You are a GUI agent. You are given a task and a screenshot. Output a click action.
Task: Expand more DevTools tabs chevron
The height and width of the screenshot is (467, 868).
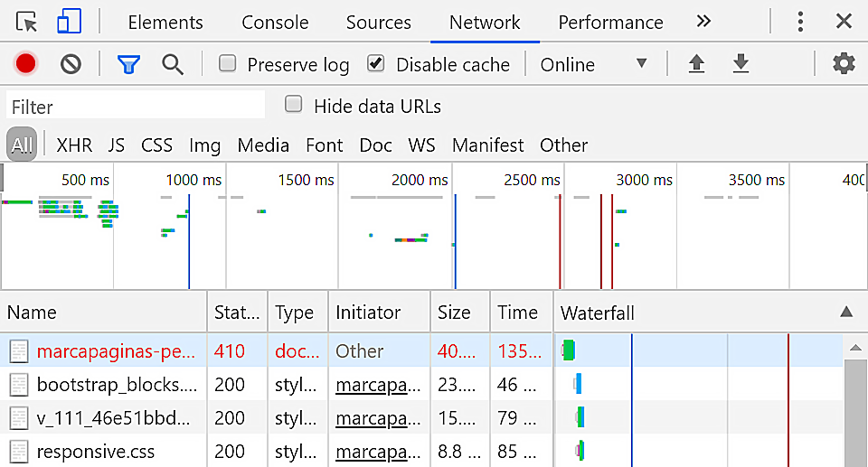[x=703, y=22]
